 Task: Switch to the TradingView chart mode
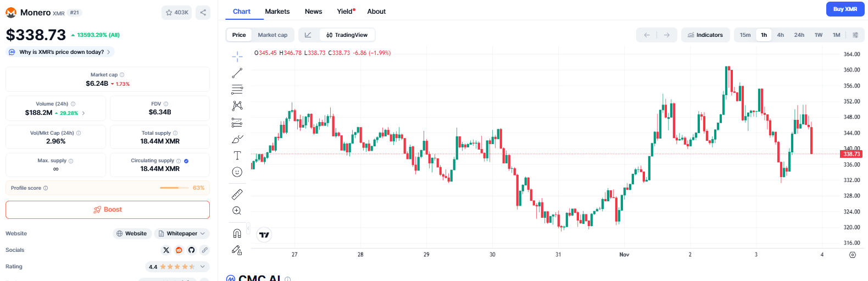pyautogui.click(x=347, y=35)
